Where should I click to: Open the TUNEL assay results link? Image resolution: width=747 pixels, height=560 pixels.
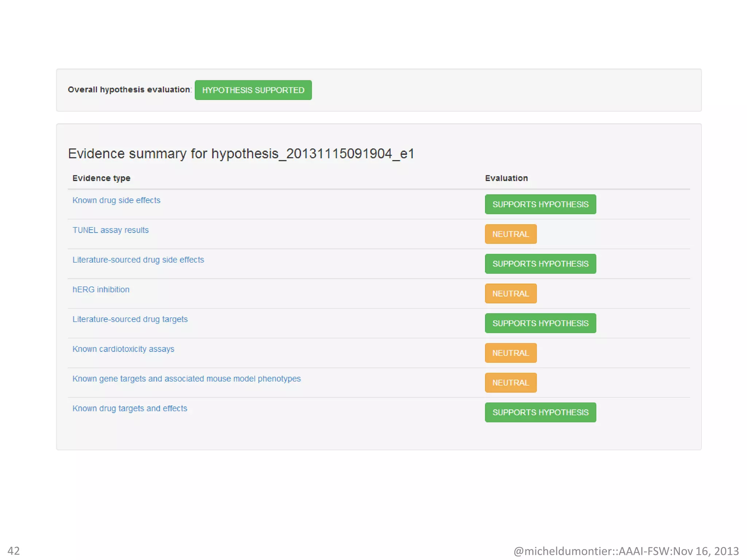(x=110, y=230)
